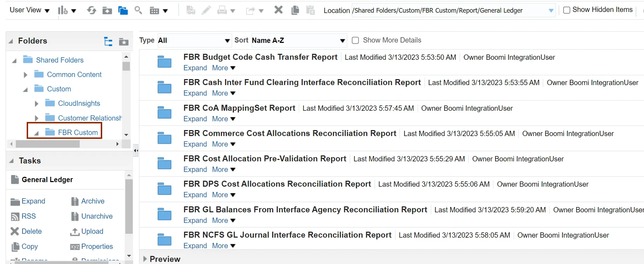This screenshot has width=644, height=264.
Task: Click the favorites folder star icon
Action: point(124,42)
